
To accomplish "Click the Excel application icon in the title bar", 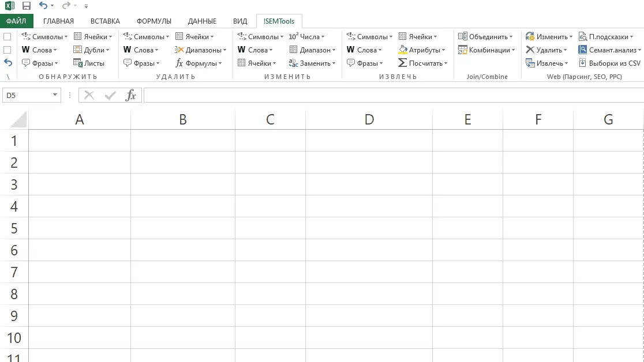I will pos(9,6).
